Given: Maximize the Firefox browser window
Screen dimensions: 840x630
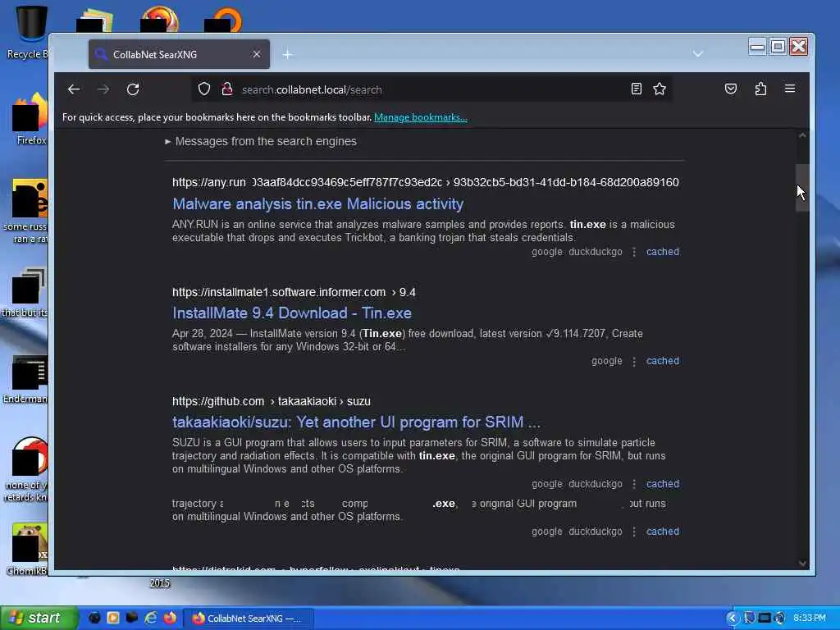Looking at the screenshot, I should (x=778, y=47).
